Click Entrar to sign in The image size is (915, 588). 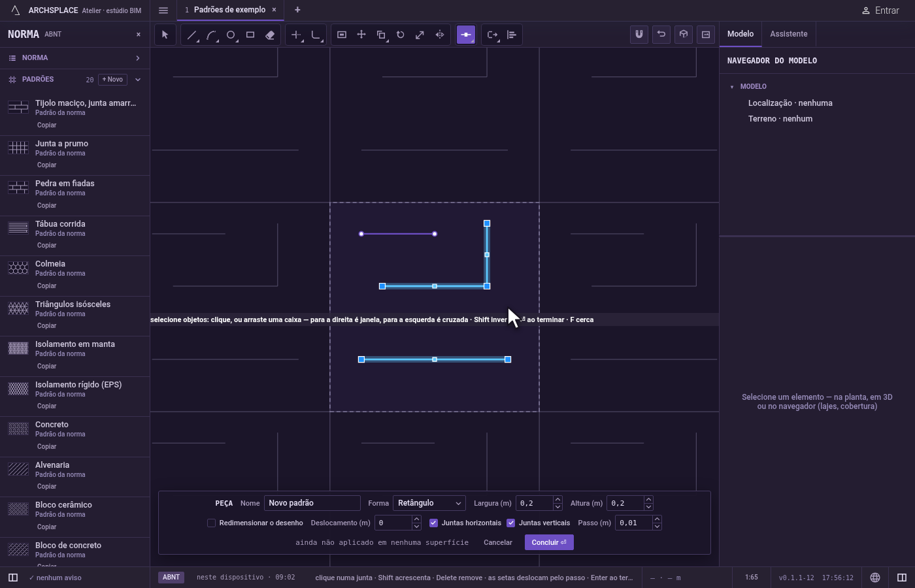tap(880, 10)
